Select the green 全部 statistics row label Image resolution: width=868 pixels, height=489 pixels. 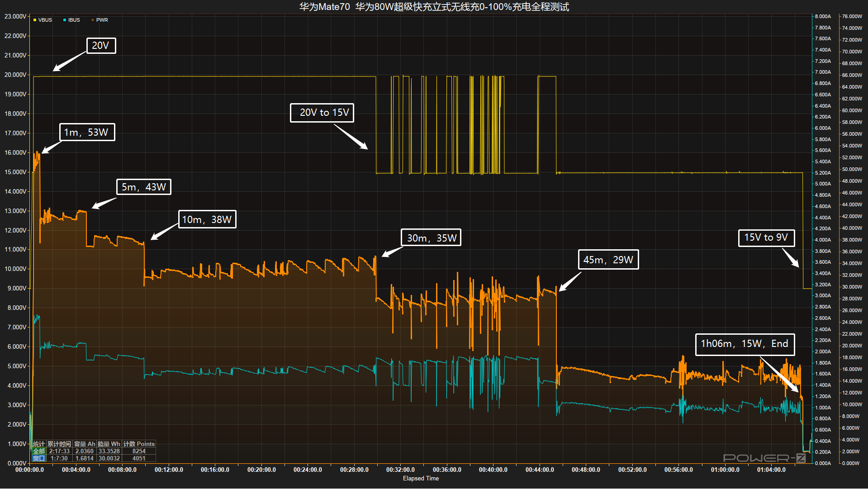(39, 451)
